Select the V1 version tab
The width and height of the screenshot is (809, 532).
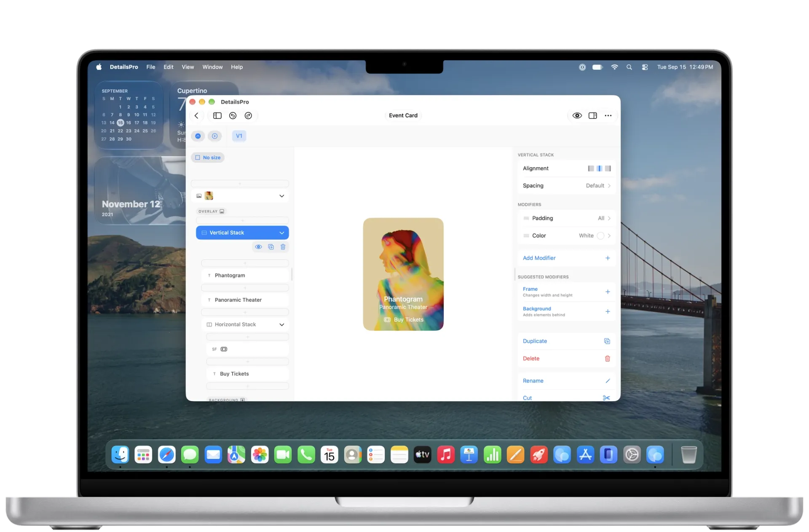[x=239, y=136]
